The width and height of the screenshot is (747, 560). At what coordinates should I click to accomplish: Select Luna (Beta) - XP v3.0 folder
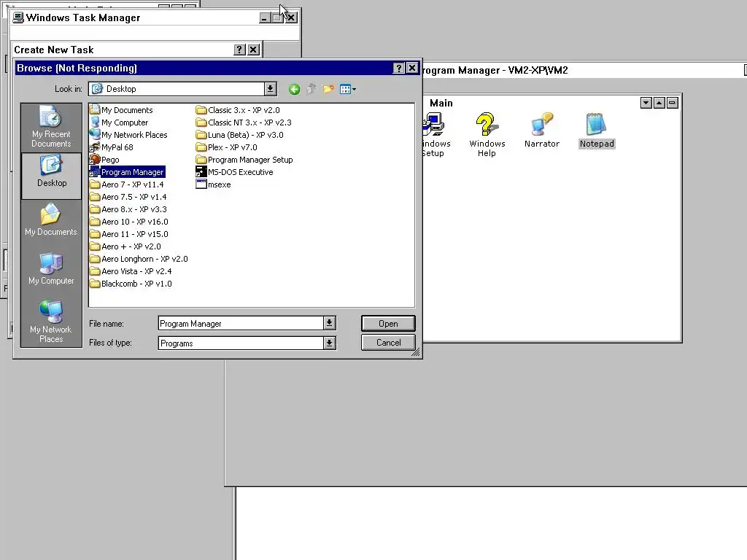(x=240, y=135)
